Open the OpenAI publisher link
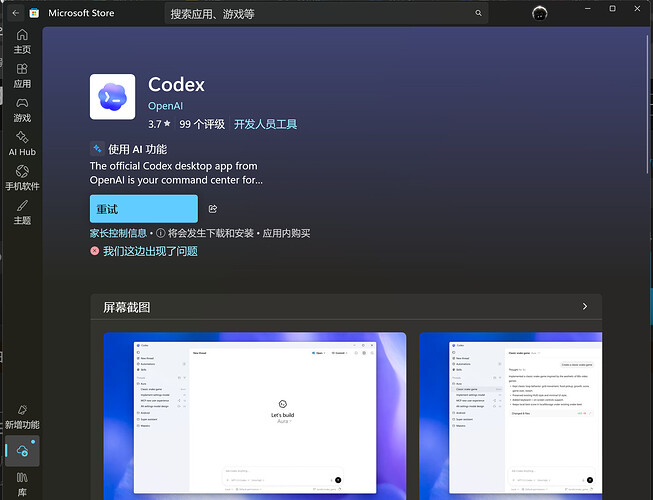 165,106
